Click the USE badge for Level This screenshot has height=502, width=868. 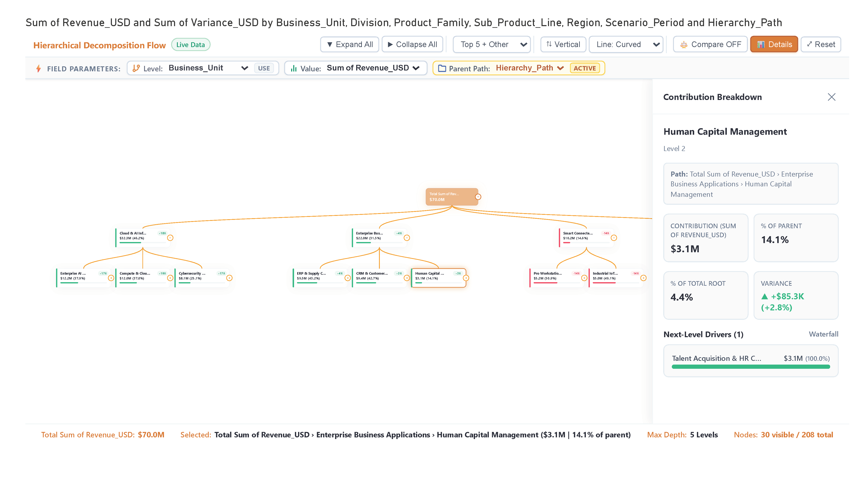pos(264,68)
